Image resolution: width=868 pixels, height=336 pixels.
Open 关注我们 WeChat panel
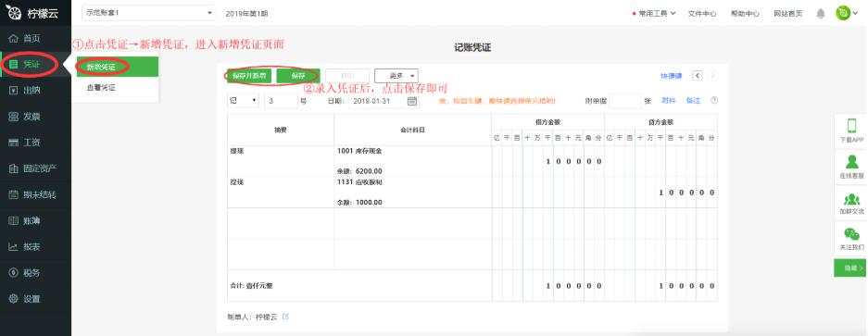[x=850, y=239]
